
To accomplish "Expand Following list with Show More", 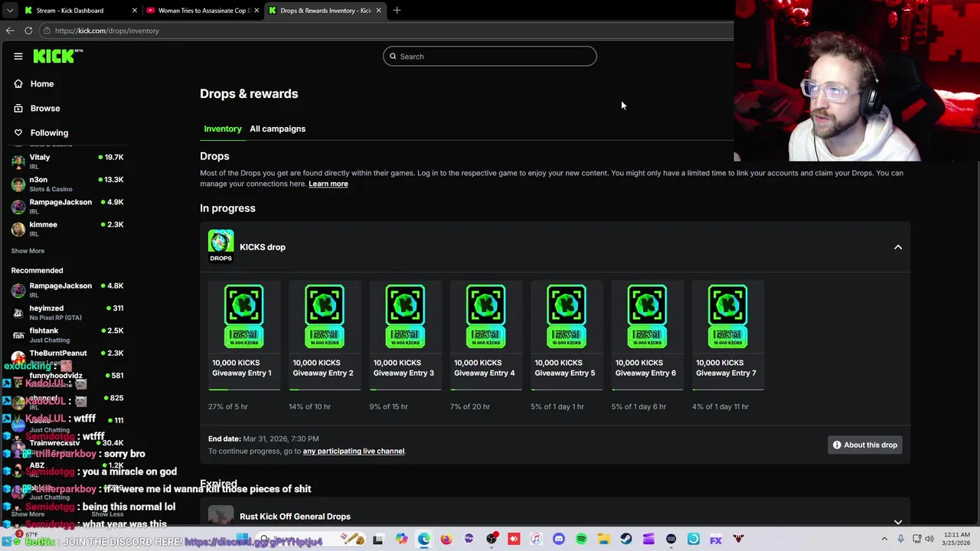I will (28, 251).
